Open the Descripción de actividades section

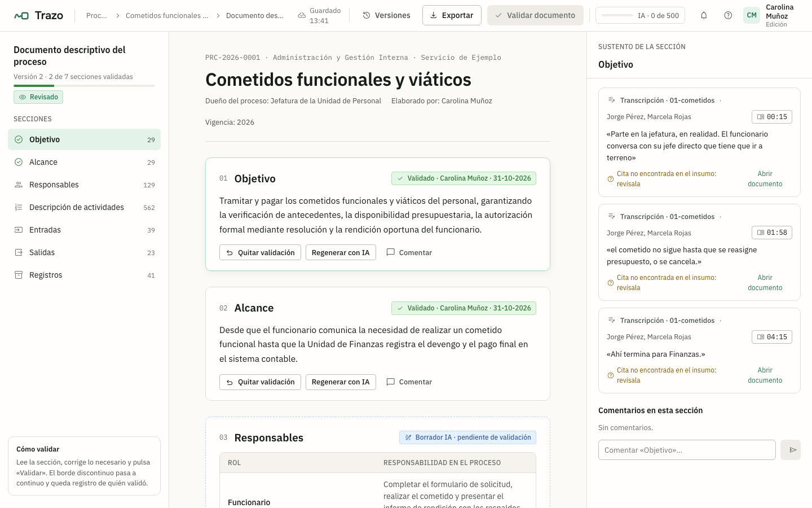click(84, 207)
